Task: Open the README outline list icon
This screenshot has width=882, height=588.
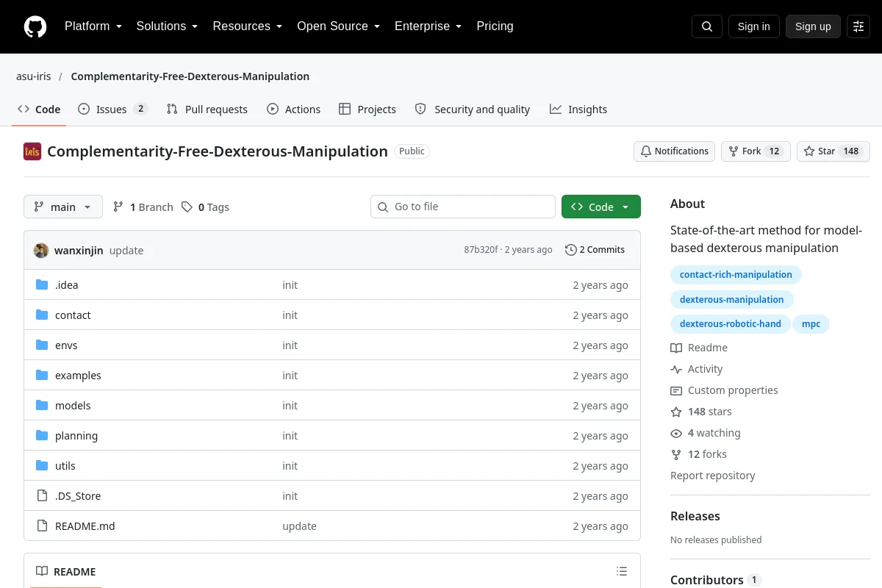Action: tap(622, 571)
